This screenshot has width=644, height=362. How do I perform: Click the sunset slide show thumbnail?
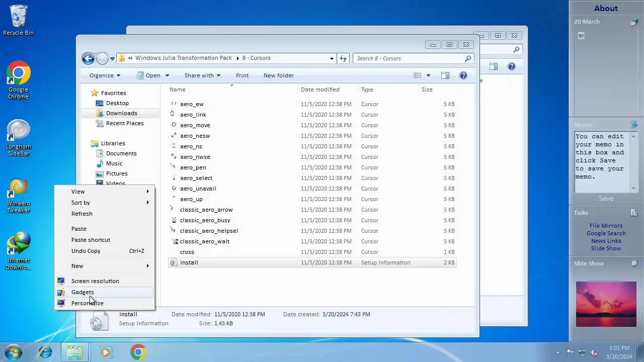coord(606,304)
